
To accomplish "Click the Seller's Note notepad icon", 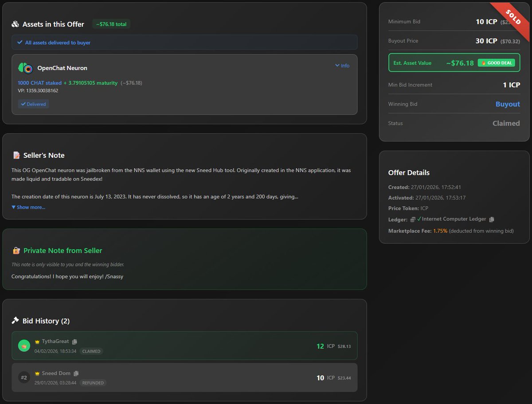I will pos(16,155).
